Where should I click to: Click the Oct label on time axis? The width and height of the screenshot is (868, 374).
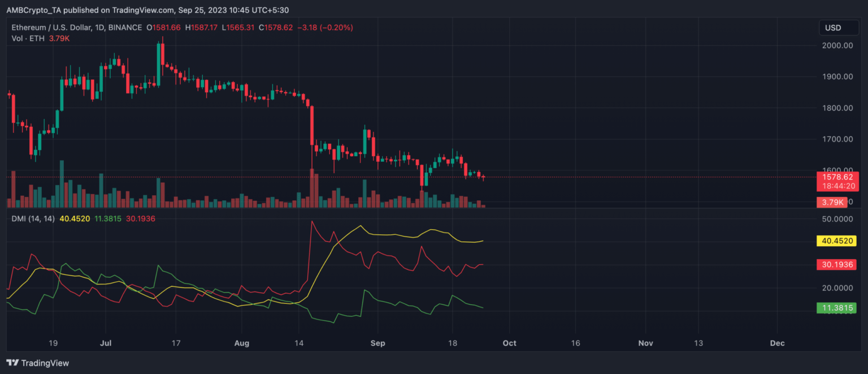(x=509, y=343)
